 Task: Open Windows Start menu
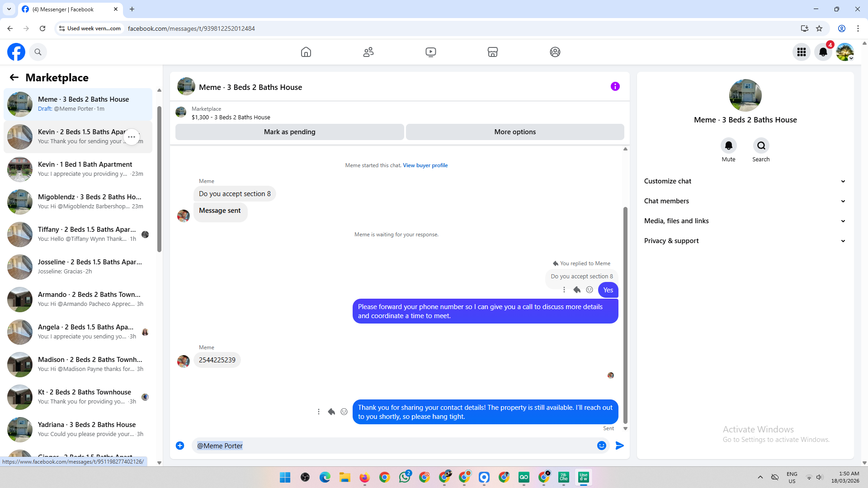click(285, 477)
